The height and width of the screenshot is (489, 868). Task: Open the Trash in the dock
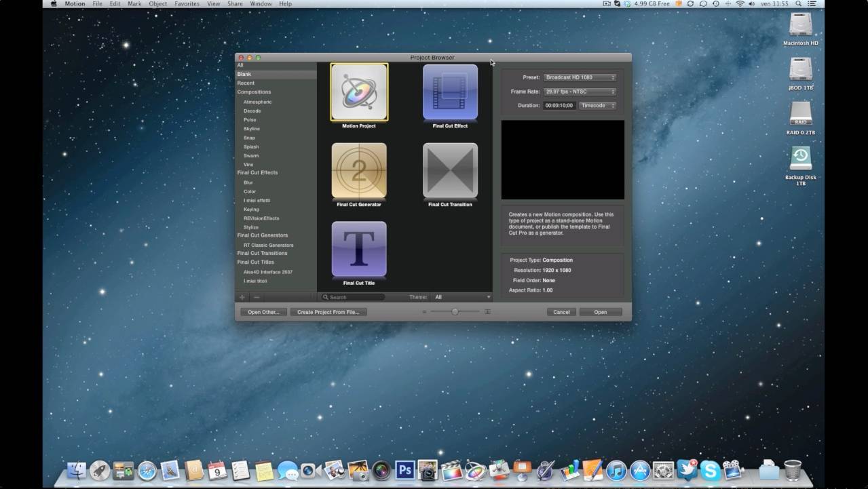click(x=793, y=470)
